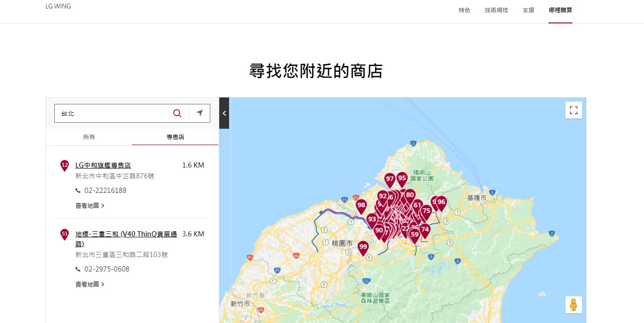The width and height of the screenshot is (644, 323).
Task: Select map marker 61
Action: tap(417, 205)
